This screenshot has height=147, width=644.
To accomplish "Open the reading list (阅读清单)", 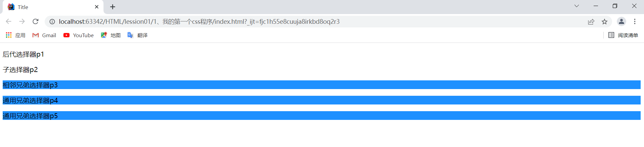I will pyautogui.click(x=623, y=35).
